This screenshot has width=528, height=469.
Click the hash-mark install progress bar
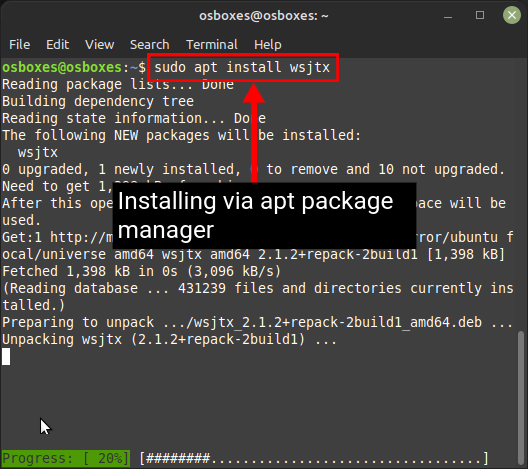[x=314, y=458]
